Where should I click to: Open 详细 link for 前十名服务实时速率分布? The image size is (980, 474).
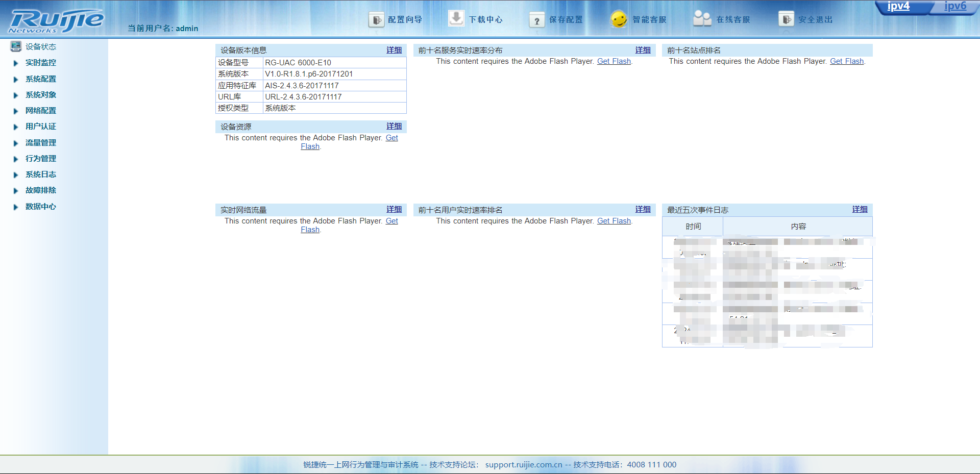(643, 50)
